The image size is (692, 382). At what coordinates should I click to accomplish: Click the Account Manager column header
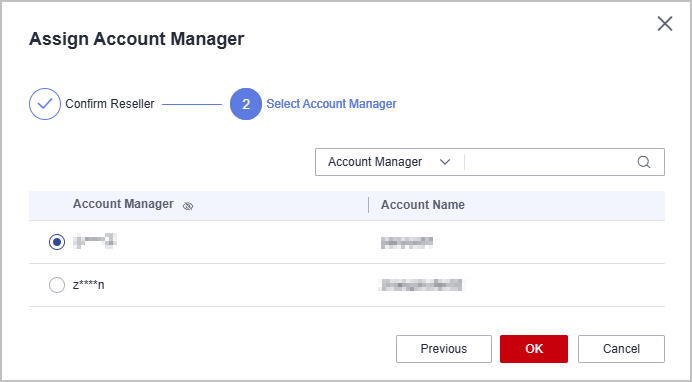pos(123,204)
